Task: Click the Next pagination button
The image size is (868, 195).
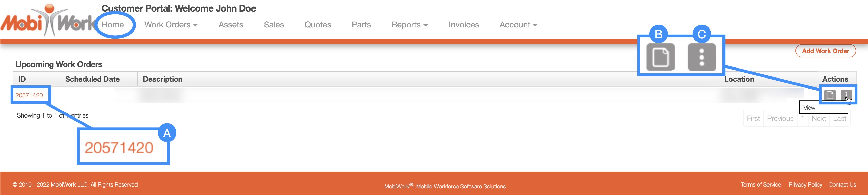Action: point(818,119)
